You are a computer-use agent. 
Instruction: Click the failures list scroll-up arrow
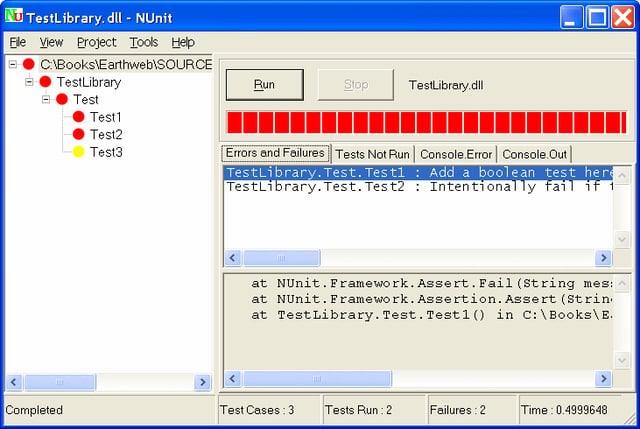pos(622,176)
